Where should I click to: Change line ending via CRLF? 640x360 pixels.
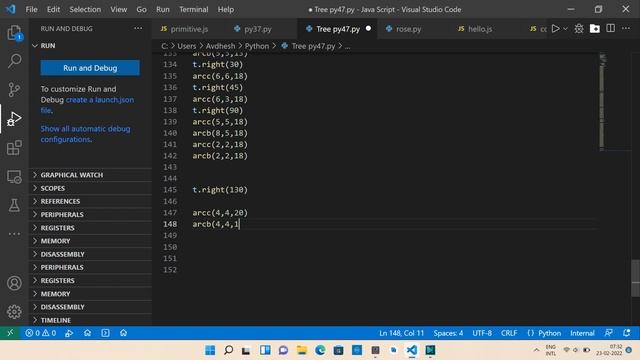(x=509, y=333)
